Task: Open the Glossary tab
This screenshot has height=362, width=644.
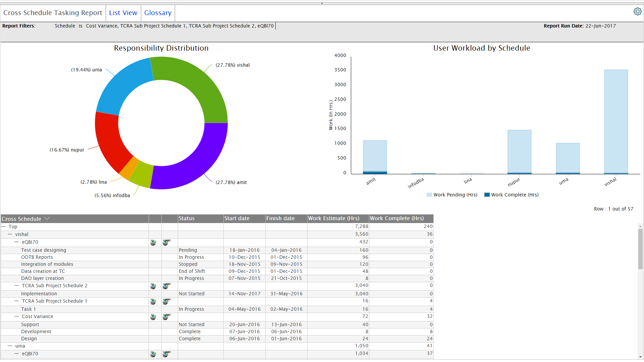Action: (x=158, y=13)
